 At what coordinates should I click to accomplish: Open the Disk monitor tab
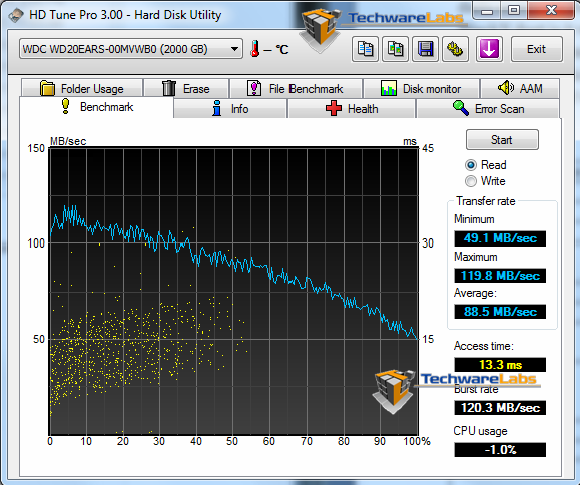[x=421, y=88]
